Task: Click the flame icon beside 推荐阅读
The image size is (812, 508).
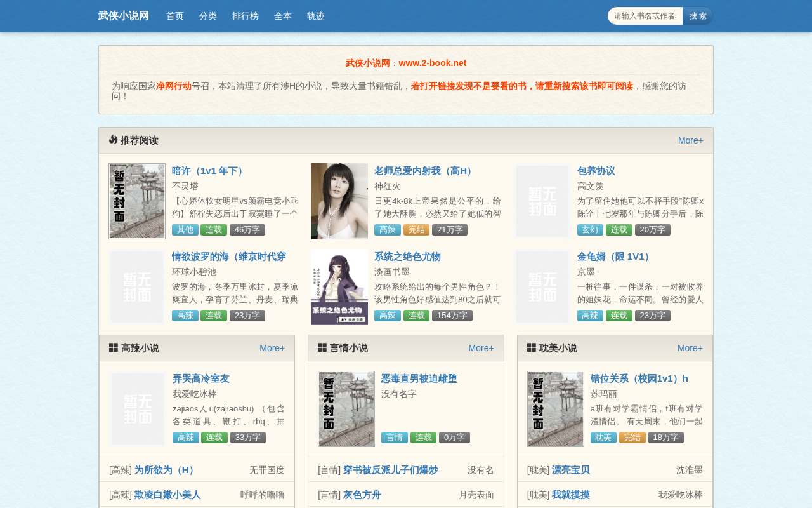Action: tap(113, 140)
